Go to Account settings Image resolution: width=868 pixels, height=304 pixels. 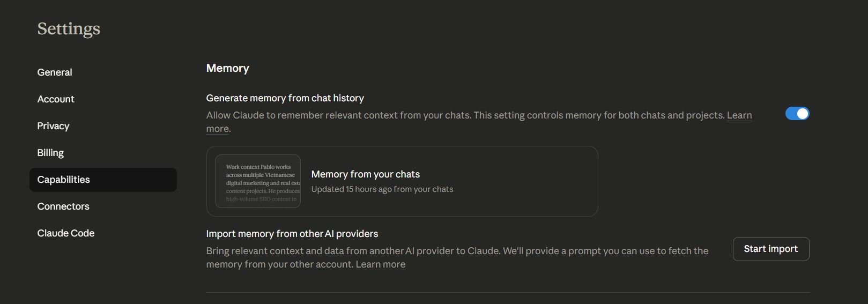(56, 99)
